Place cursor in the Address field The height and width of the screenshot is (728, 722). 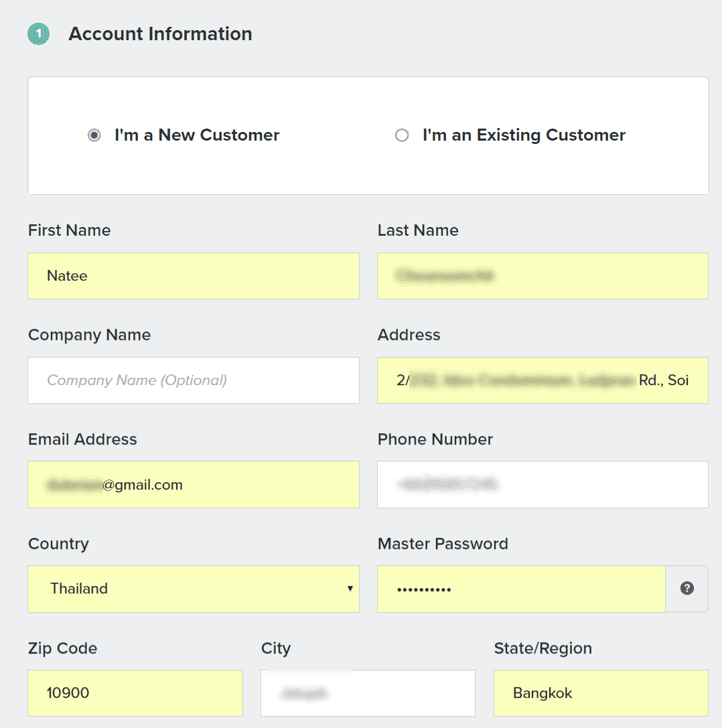[543, 380]
